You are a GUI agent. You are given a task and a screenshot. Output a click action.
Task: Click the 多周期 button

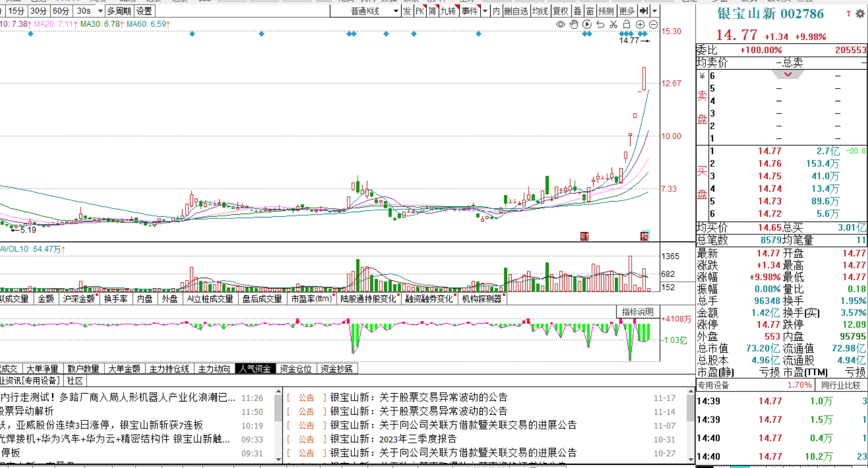click(119, 11)
